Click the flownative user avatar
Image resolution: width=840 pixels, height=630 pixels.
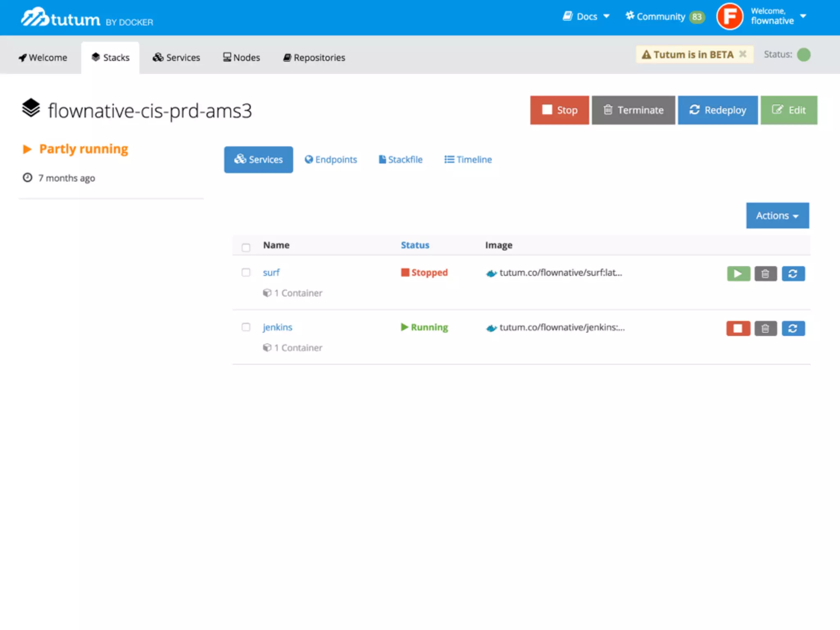(729, 17)
